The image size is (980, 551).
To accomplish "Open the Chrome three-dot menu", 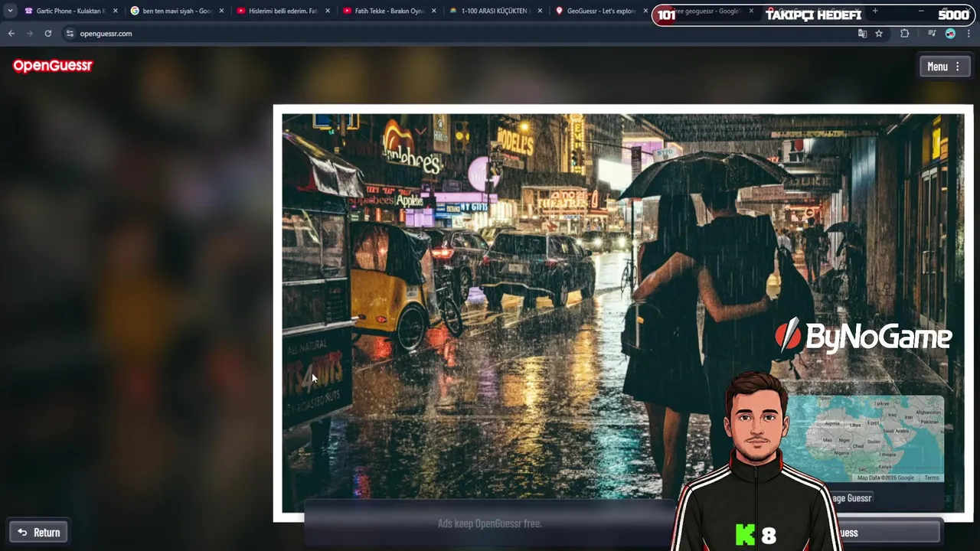I will [969, 34].
